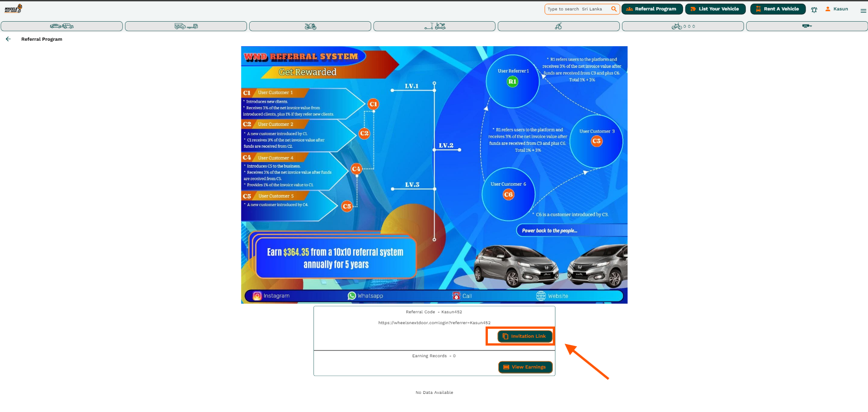
Task: Focus the Sri Lanka search field
Action: tap(576, 9)
